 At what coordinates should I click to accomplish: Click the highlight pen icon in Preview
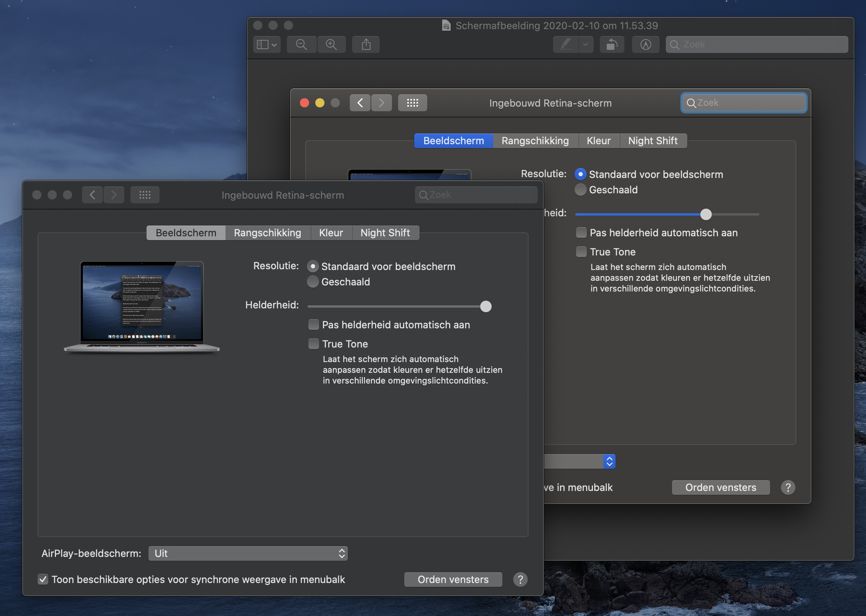[566, 44]
